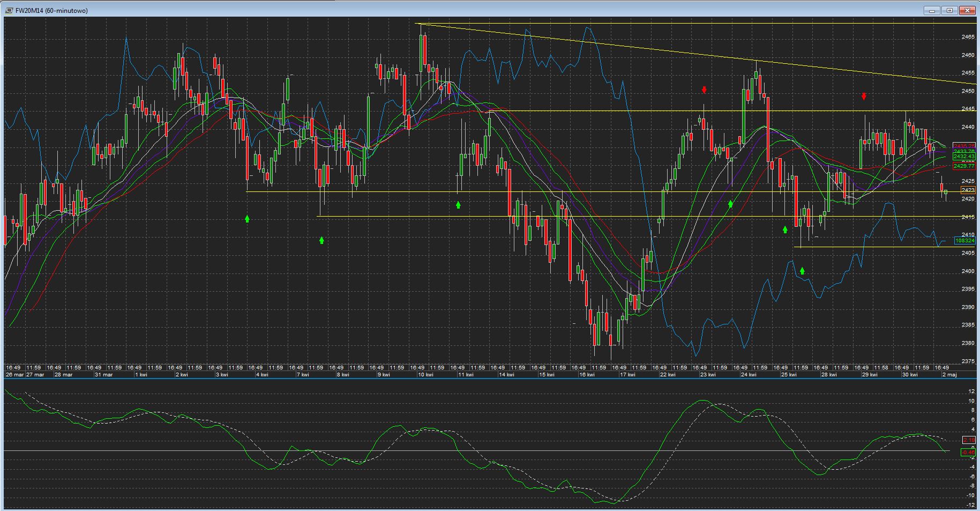Restore down the chart window
980x511 pixels.
click(x=949, y=10)
